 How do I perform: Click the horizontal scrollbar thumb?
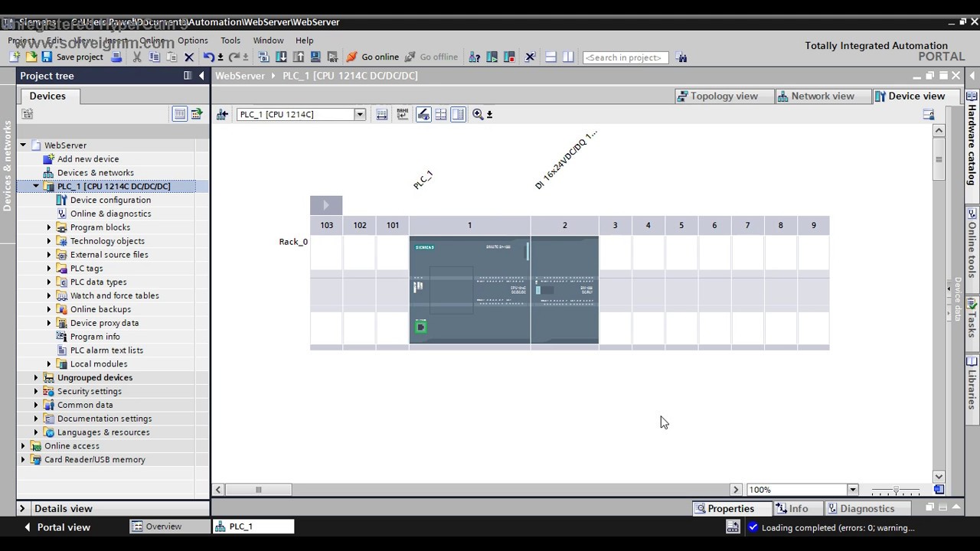tap(258, 490)
